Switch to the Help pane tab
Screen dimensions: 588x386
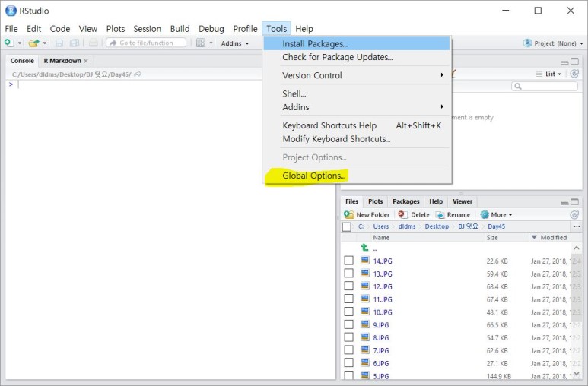(x=436, y=201)
